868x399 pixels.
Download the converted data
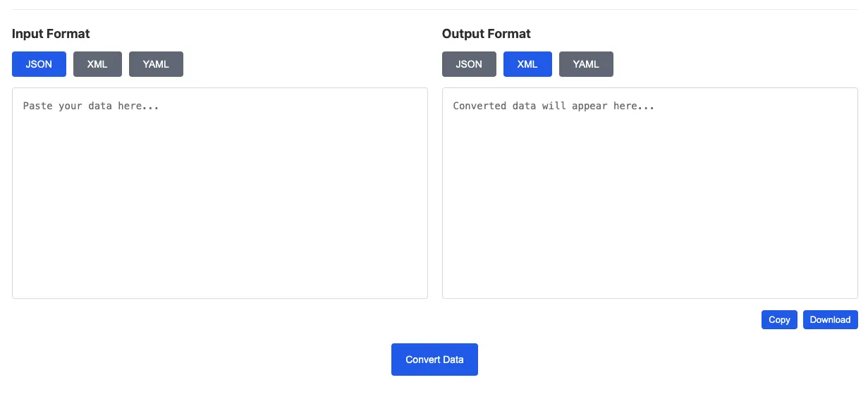(830, 320)
